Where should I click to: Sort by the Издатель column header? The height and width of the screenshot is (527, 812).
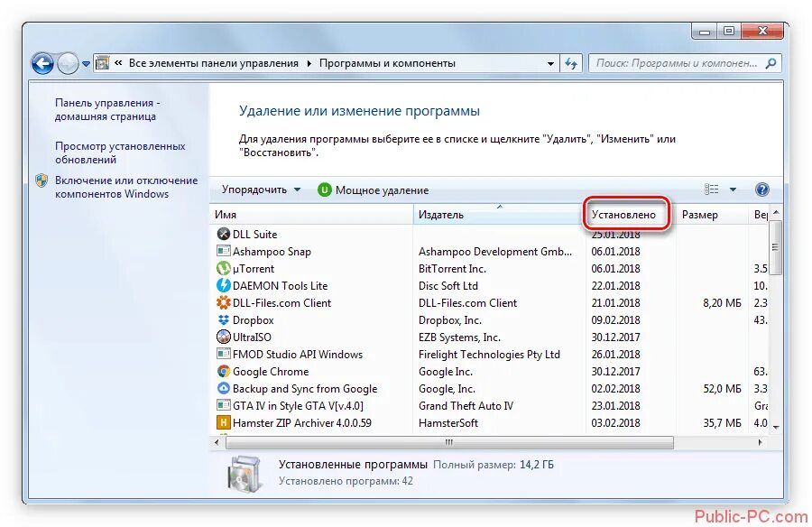[499, 215]
